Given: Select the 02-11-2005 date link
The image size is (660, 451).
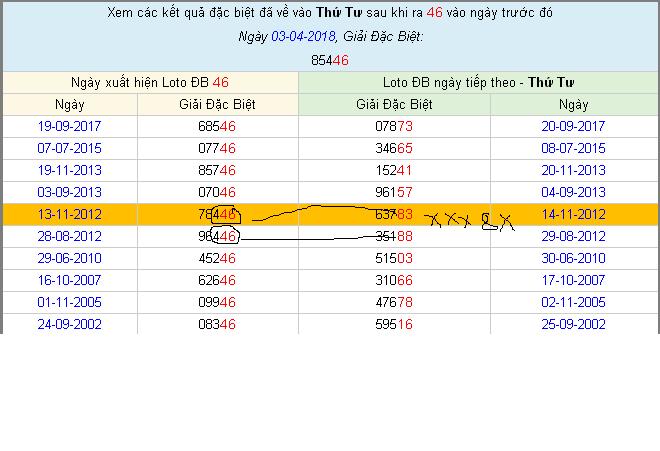Looking at the screenshot, I should click(x=574, y=302).
